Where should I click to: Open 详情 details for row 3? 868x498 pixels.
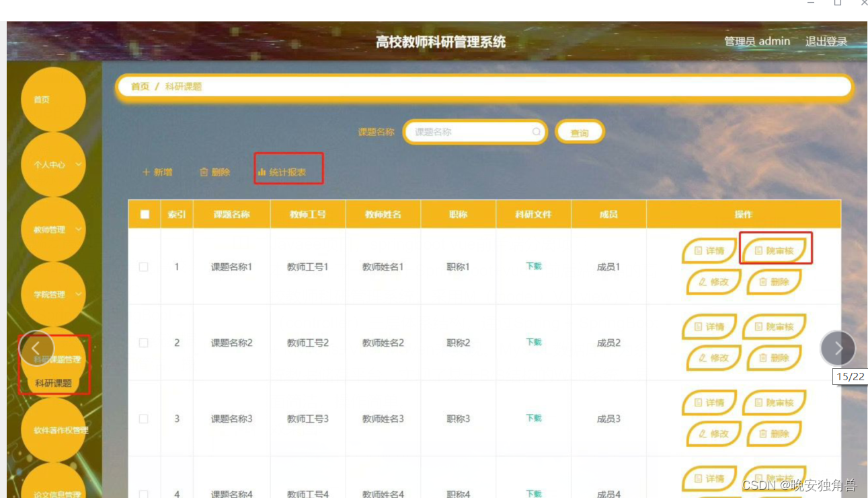pos(709,403)
